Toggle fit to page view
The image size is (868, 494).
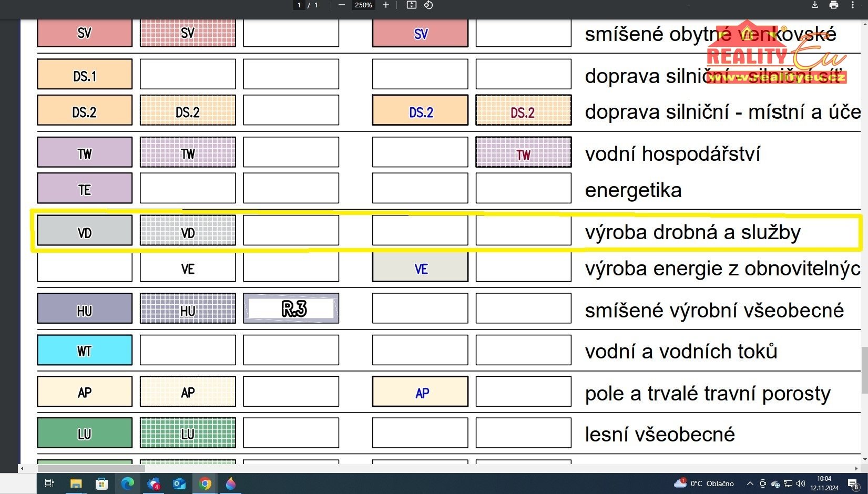[412, 5]
